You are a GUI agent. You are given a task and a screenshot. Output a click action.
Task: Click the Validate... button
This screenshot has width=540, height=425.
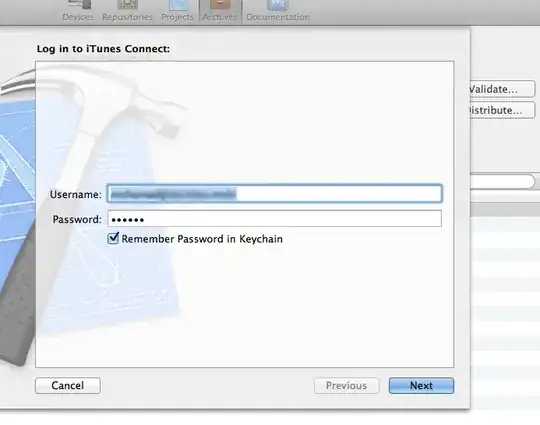pyautogui.click(x=502, y=89)
